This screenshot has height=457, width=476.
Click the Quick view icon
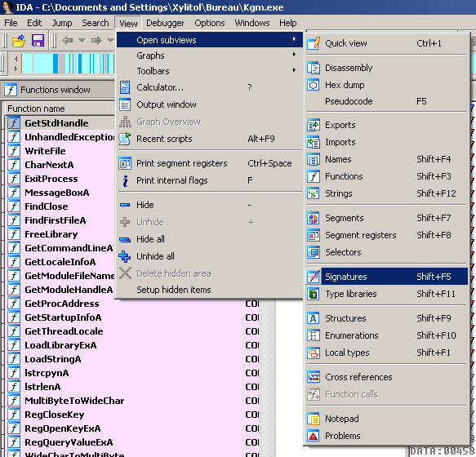coord(314,43)
